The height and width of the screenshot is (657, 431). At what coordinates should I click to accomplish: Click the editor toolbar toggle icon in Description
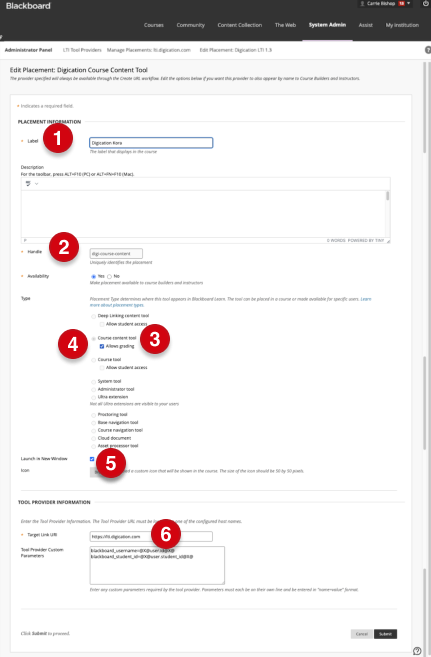point(28,184)
